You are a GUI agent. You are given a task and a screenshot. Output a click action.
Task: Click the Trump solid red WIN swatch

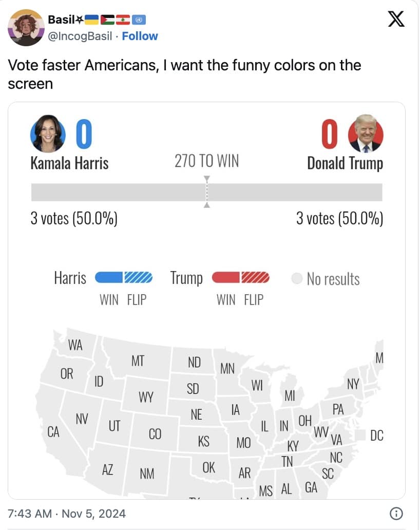(x=226, y=278)
